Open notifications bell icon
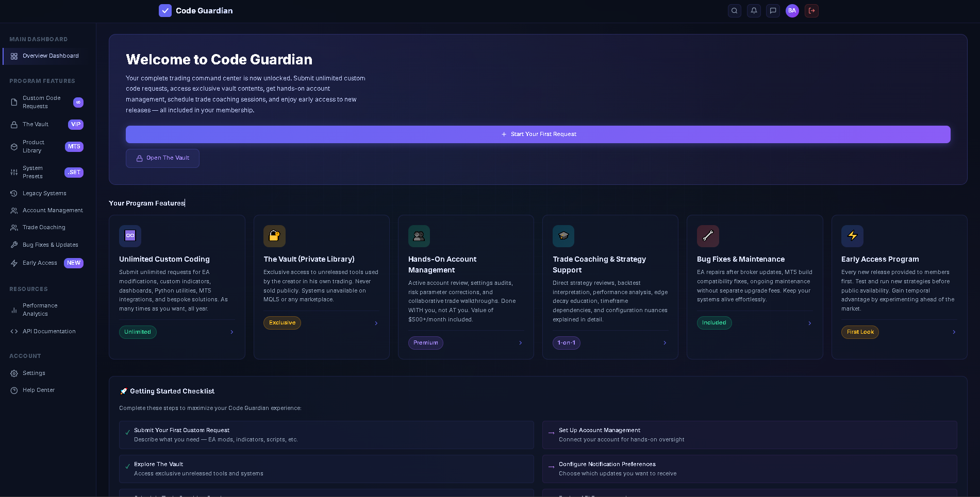980x497 pixels. [x=754, y=10]
